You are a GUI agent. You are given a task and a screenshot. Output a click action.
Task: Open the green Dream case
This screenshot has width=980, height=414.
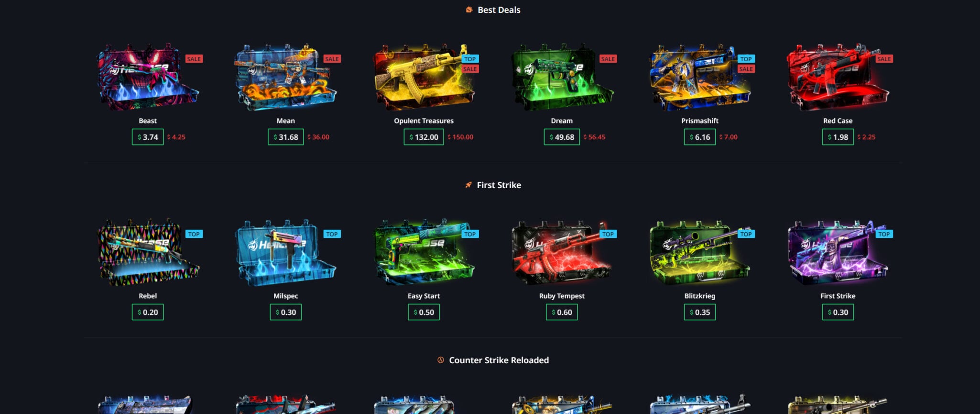click(x=562, y=77)
